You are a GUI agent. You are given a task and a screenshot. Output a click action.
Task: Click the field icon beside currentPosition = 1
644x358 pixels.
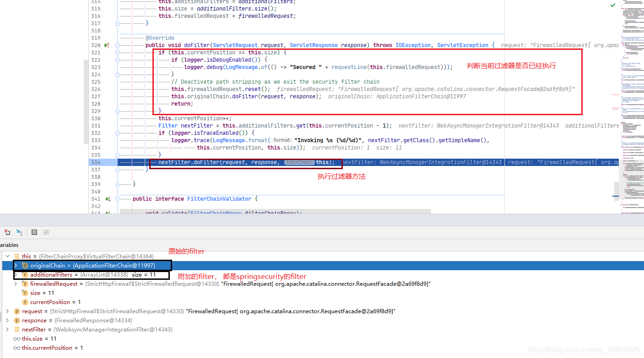(x=25, y=302)
